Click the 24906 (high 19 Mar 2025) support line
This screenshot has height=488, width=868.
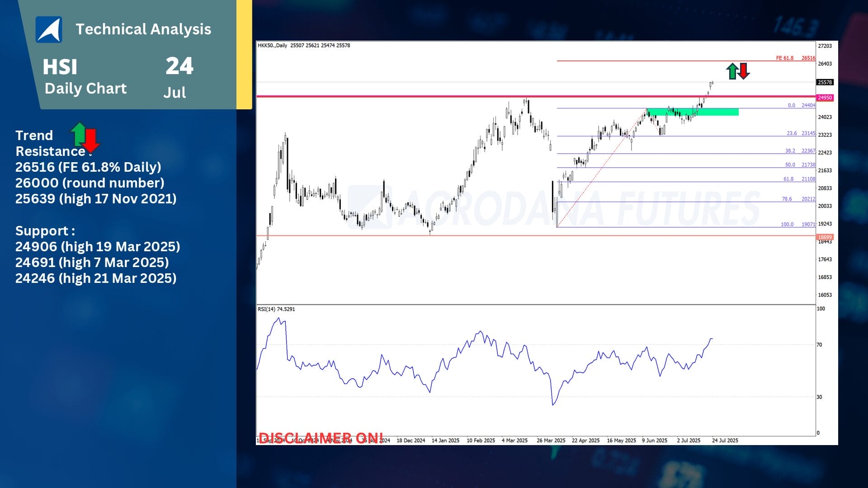[x=98, y=247]
